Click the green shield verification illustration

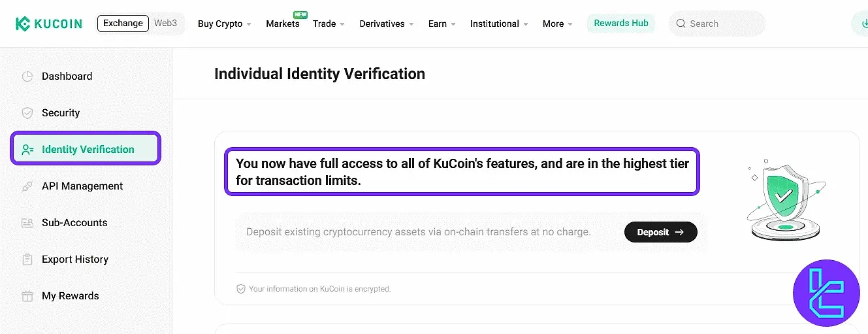(784, 196)
